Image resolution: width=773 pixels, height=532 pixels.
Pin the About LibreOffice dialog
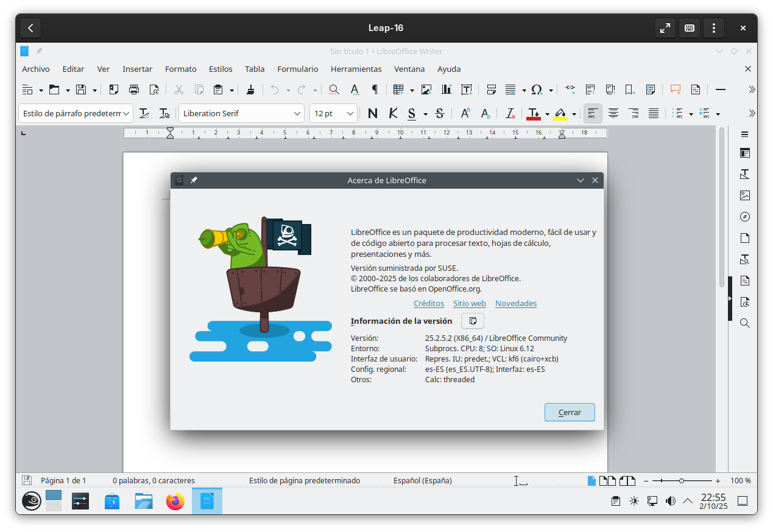coord(194,180)
